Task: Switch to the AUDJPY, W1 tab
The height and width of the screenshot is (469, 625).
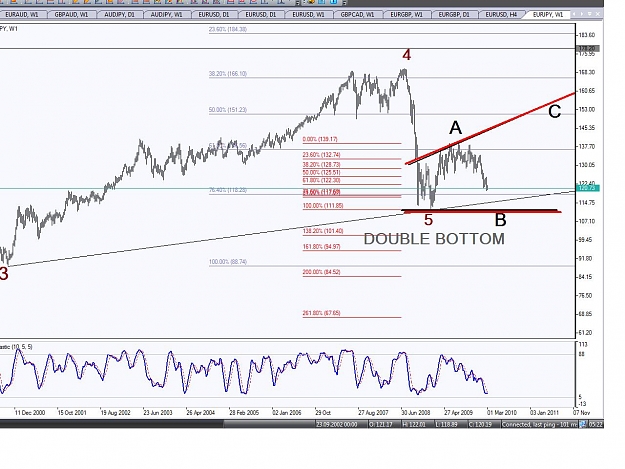Action: coord(166,15)
